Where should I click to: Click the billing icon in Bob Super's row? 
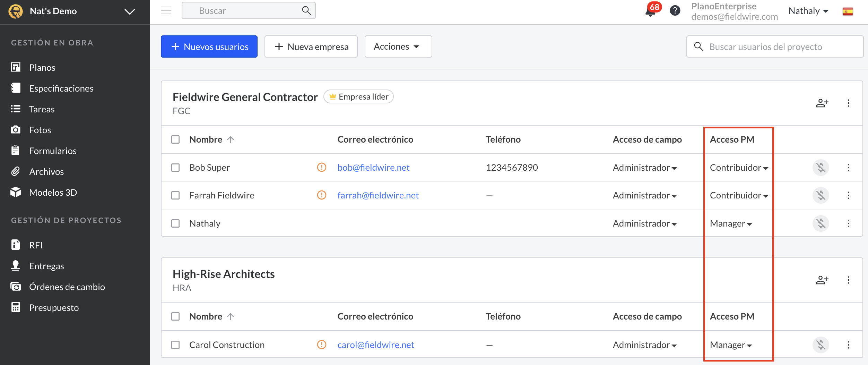pyautogui.click(x=821, y=168)
